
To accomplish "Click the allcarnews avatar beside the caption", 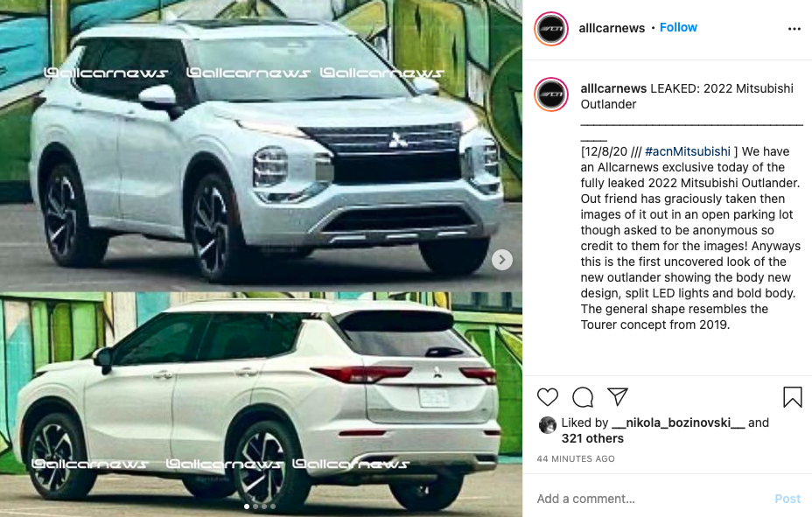I will tap(551, 94).
